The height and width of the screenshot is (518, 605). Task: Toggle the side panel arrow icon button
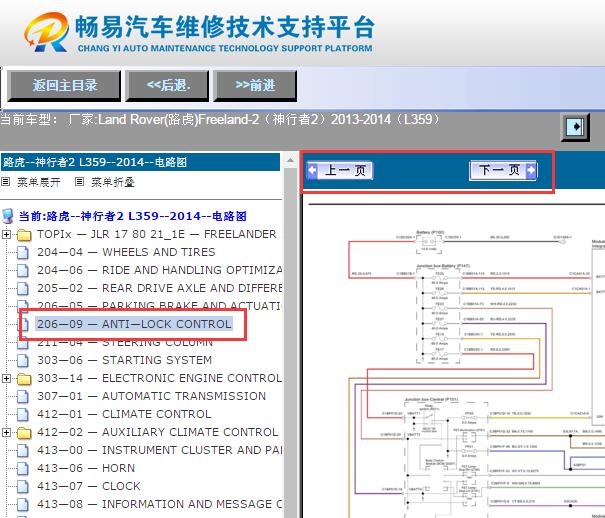click(x=575, y=127)
